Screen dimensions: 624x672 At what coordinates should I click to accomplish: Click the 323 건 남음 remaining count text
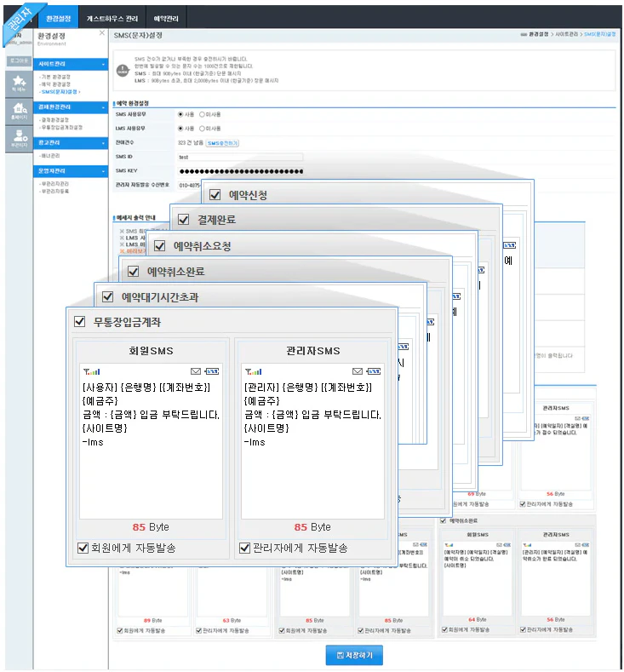pos(191,143)
